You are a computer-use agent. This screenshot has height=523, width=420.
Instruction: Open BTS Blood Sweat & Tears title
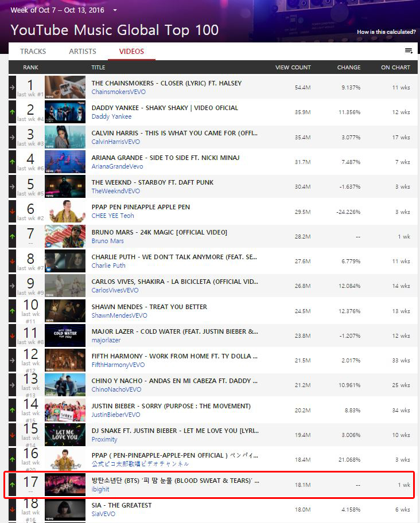[x=175, y=481]
